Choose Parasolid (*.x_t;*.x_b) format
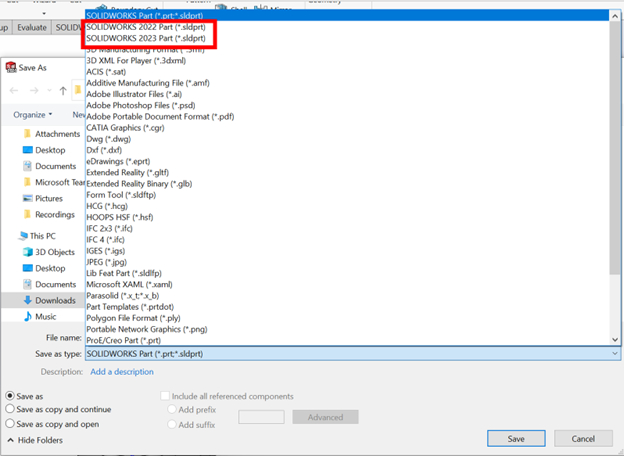Screen dimensions: 624x456 point(347,295)
